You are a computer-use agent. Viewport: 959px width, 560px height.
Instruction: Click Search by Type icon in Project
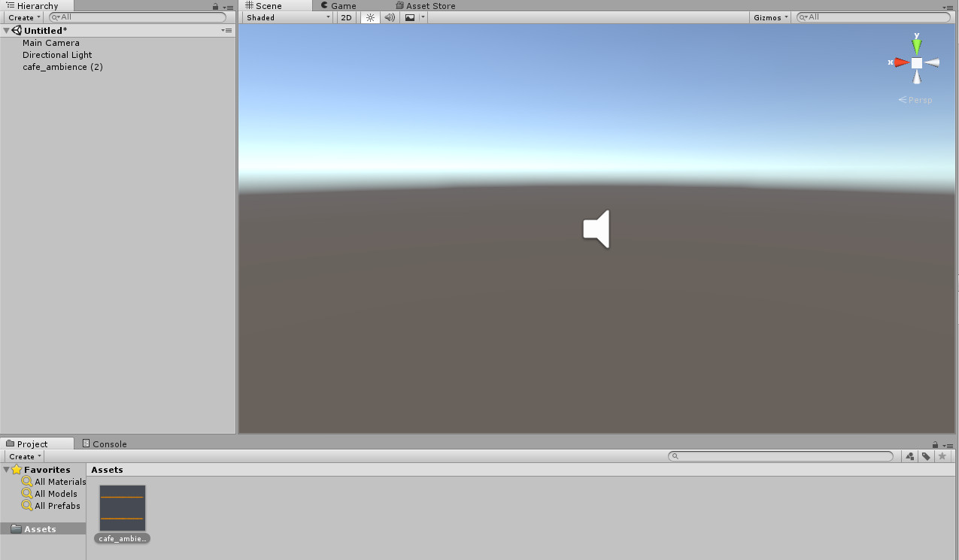pyautogui.click(x=910, y=456)
